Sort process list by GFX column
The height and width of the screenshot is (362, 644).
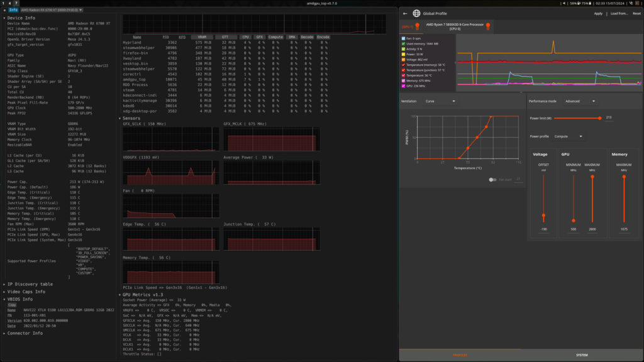click(x=260, y=37)
